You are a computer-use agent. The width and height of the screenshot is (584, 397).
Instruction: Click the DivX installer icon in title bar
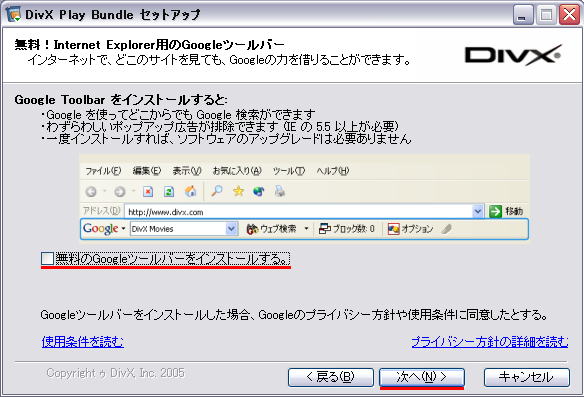coord(13,15)
